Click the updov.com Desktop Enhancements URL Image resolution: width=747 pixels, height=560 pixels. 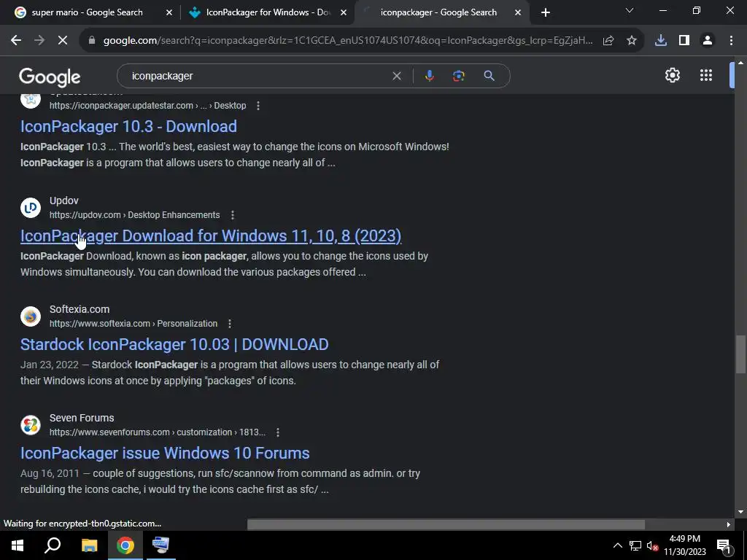pos(135,215)
